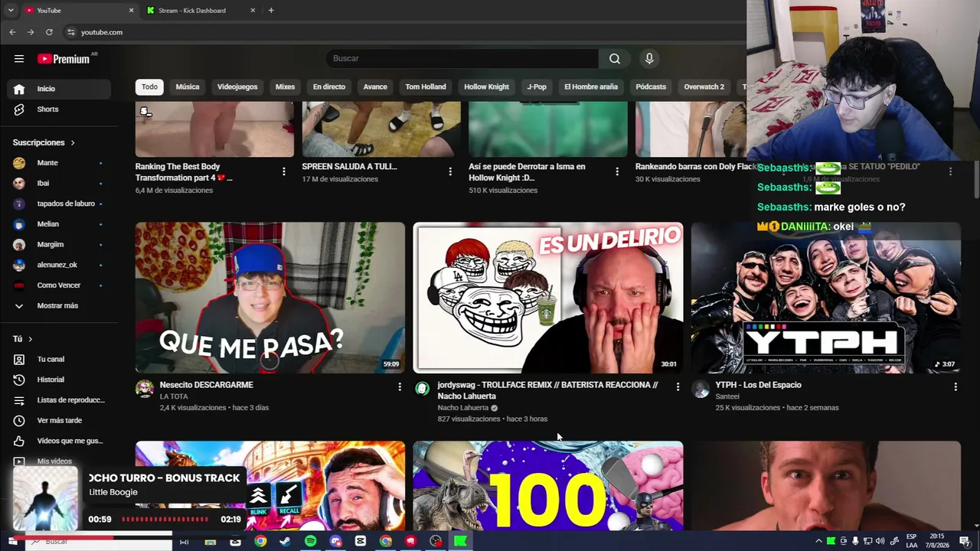Switch to the Stream - Kick Dashboard tab
Screen dimensions: 980x551
(x=201, y=11)
